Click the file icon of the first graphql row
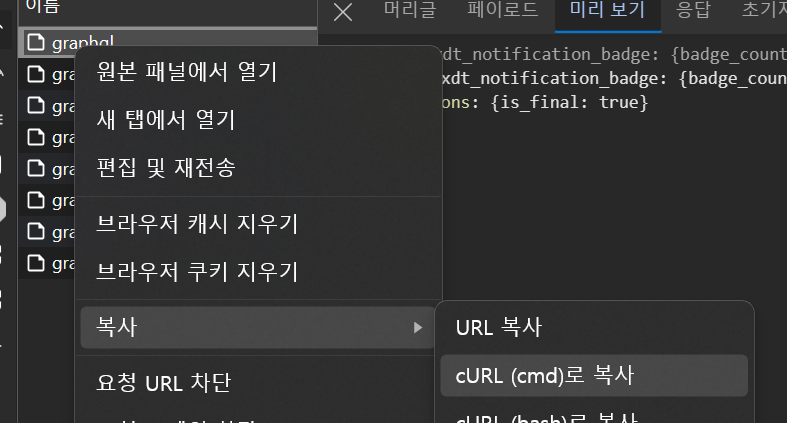 36,43
